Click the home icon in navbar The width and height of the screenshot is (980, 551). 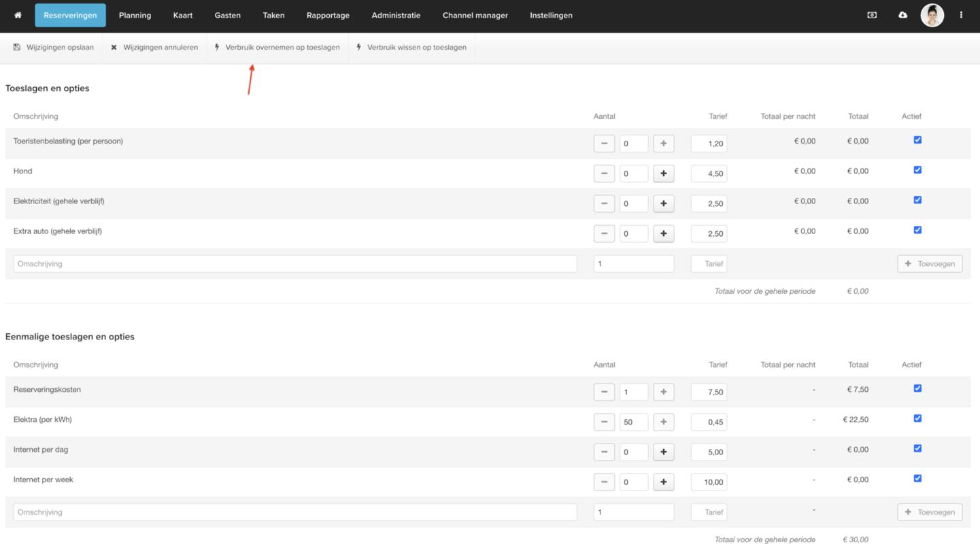point(18,15)
